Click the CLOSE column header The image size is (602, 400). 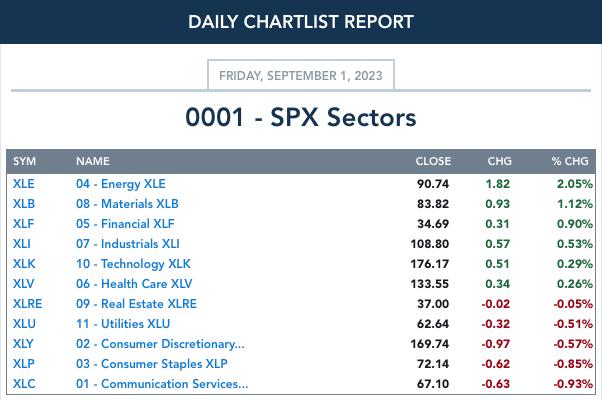(x=433, y=161)
